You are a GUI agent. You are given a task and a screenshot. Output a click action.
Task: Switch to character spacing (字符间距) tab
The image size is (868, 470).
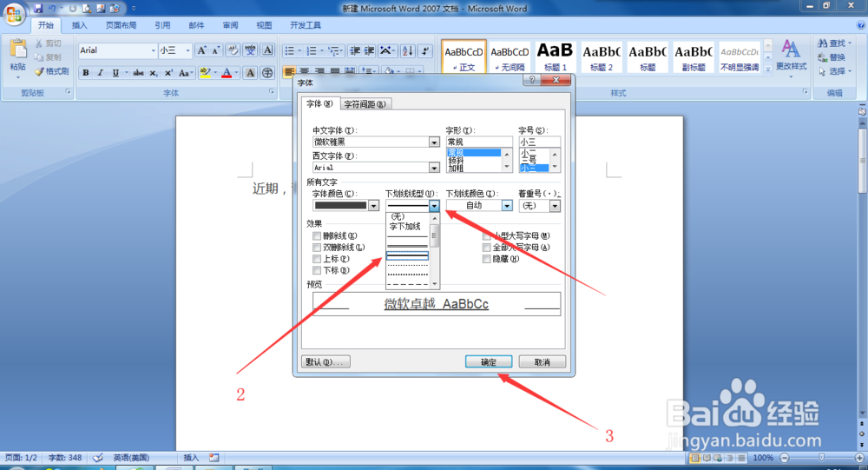click(365, 104)
